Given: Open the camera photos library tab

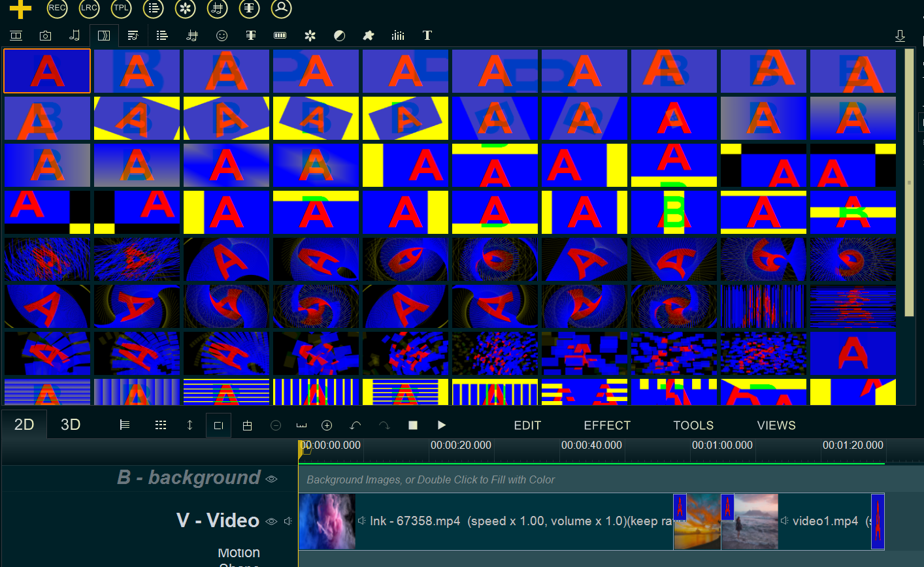Looking at the screenshot, I should click(x=45, y=35).
